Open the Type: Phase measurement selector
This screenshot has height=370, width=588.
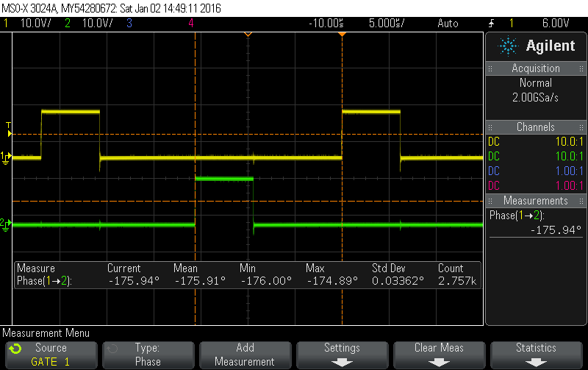148,354
